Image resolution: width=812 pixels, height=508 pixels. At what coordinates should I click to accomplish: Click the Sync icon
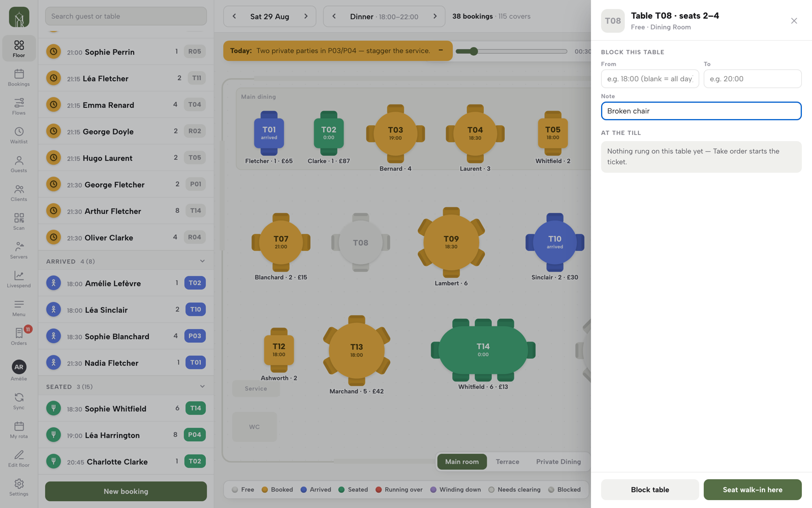(19, 401)
